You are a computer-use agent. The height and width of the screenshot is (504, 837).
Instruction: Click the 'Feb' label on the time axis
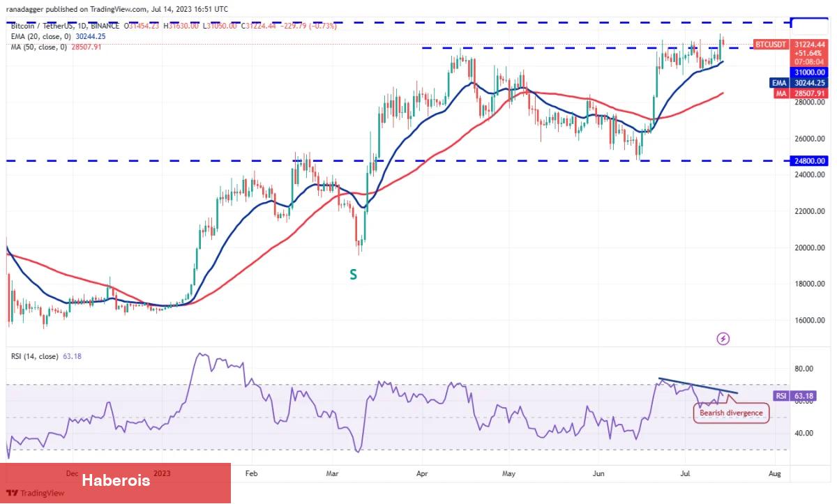pos(252,473)
